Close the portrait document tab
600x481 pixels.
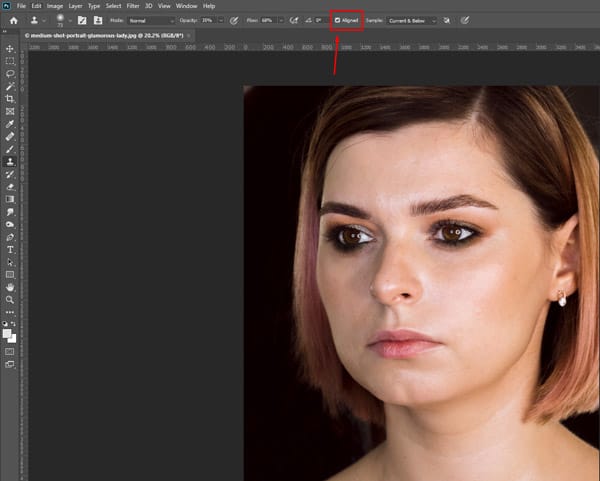click(189, 36)
